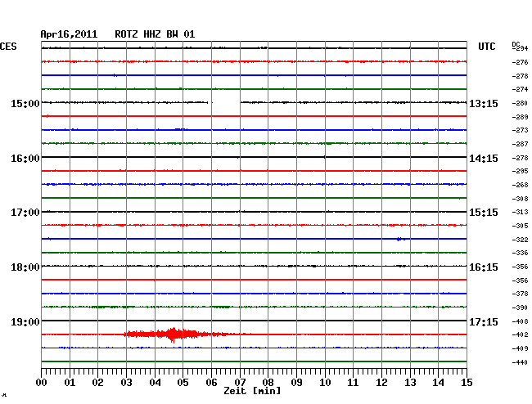Click the DC offset value -378
532x404 pixels.
click(520, 294)
